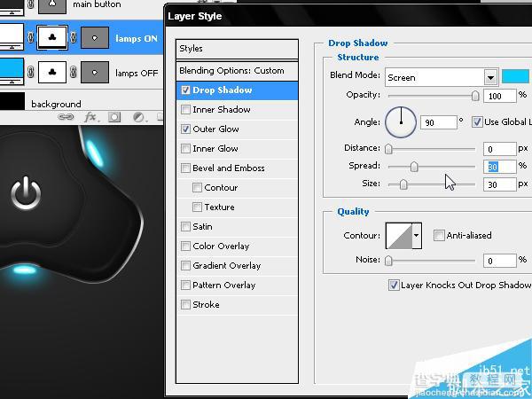This screenshot has height=399, width=532.
Task: Select the Satin settings label
Action: click(x=202, y=227)
